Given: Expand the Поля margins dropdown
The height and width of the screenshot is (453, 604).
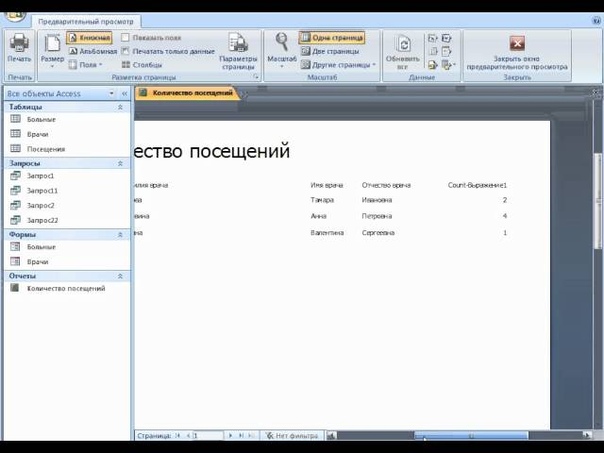Looking at the screenshot, I should pos(91,64).
